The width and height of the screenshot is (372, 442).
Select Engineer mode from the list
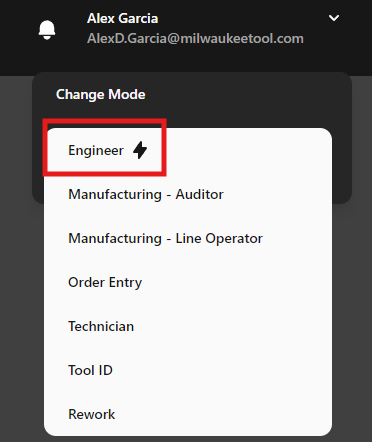click(188, 150)
